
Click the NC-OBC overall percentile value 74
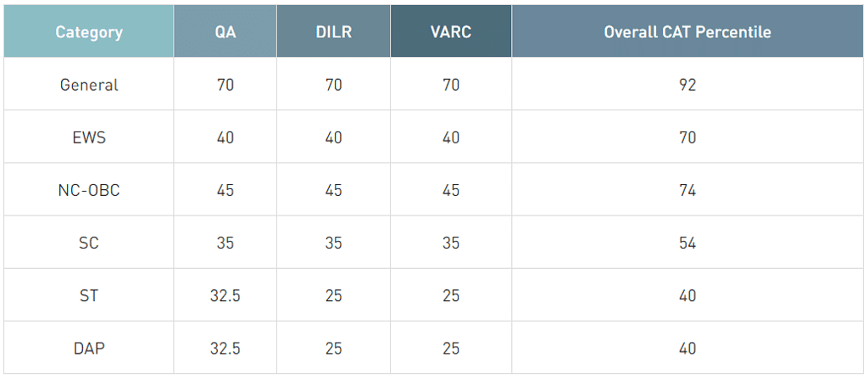[687, 190]
